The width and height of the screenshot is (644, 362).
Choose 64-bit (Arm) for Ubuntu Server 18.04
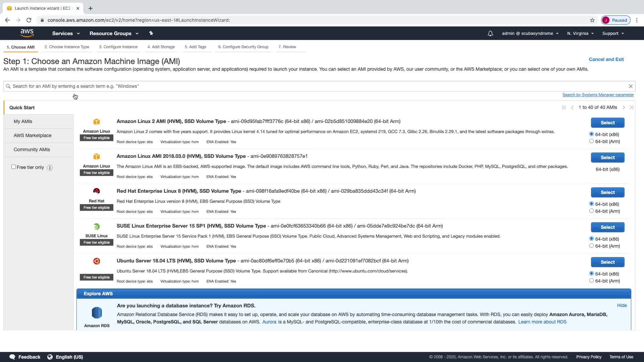tap(591, 281)
